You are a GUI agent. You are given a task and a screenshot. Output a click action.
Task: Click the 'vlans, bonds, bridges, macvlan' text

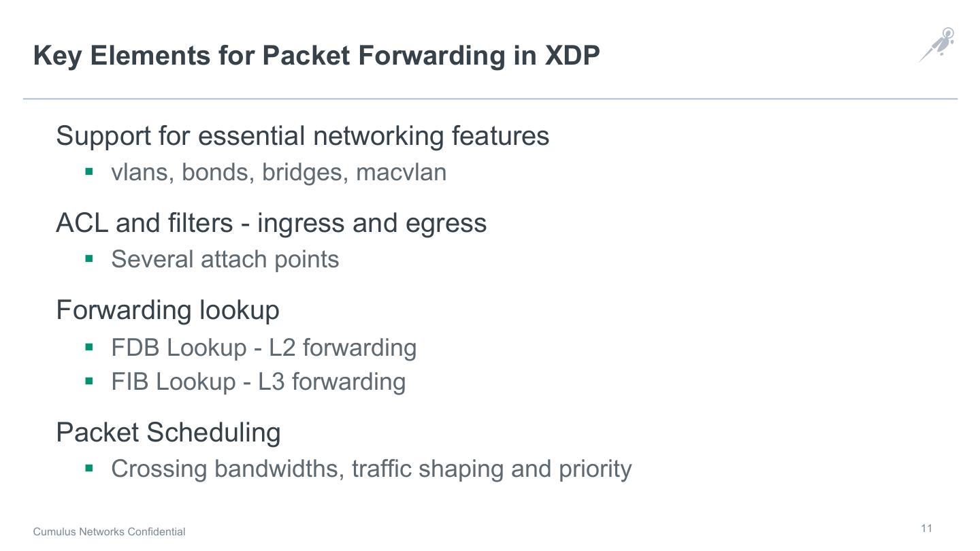[278, 172]
